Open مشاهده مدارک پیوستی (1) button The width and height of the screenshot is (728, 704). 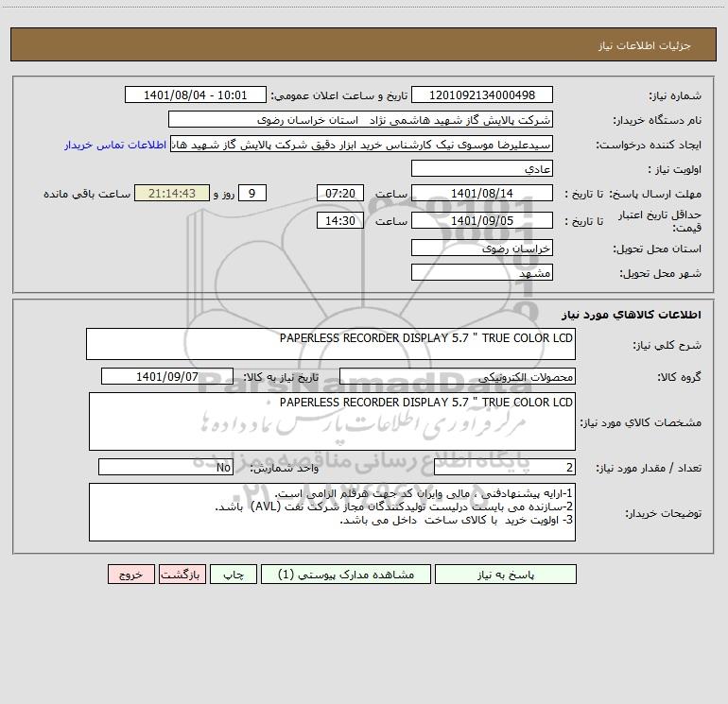pos(346,574)
